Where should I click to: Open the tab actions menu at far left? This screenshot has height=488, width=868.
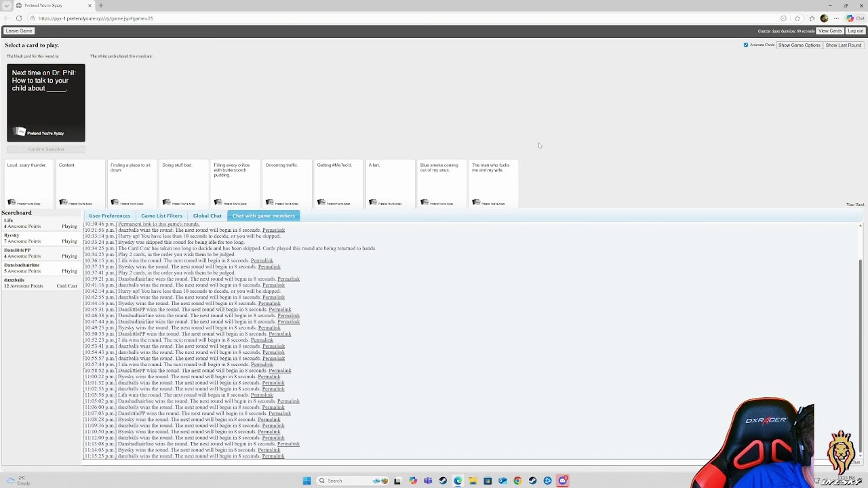6,5
